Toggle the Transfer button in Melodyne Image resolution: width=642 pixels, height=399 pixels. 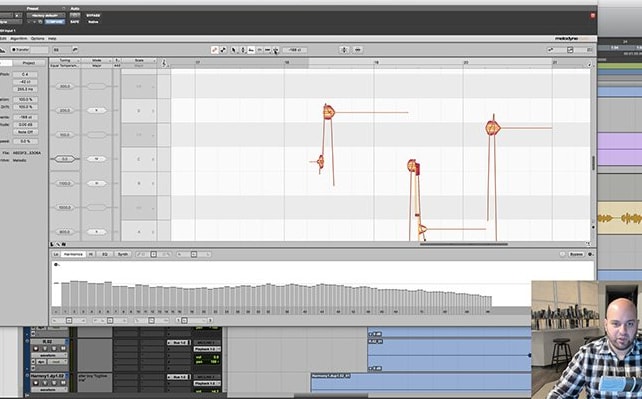pos(20,50)
